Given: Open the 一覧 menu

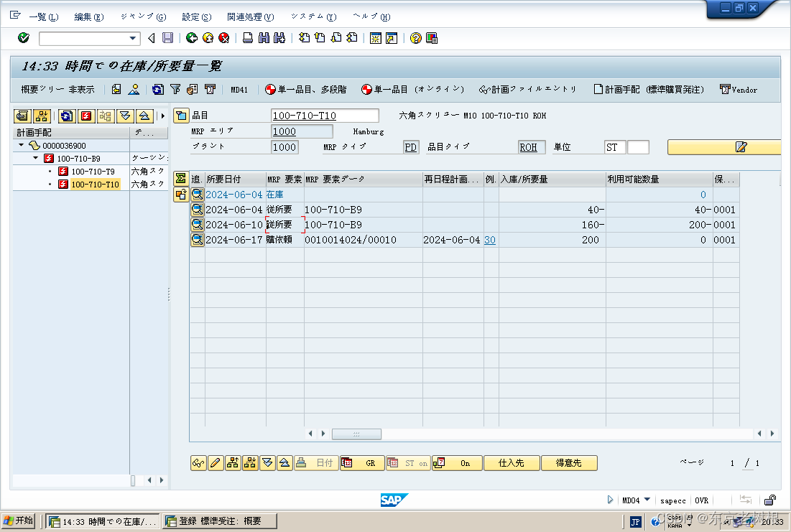Looking at the screenshot, I should (x=43, y=17).
